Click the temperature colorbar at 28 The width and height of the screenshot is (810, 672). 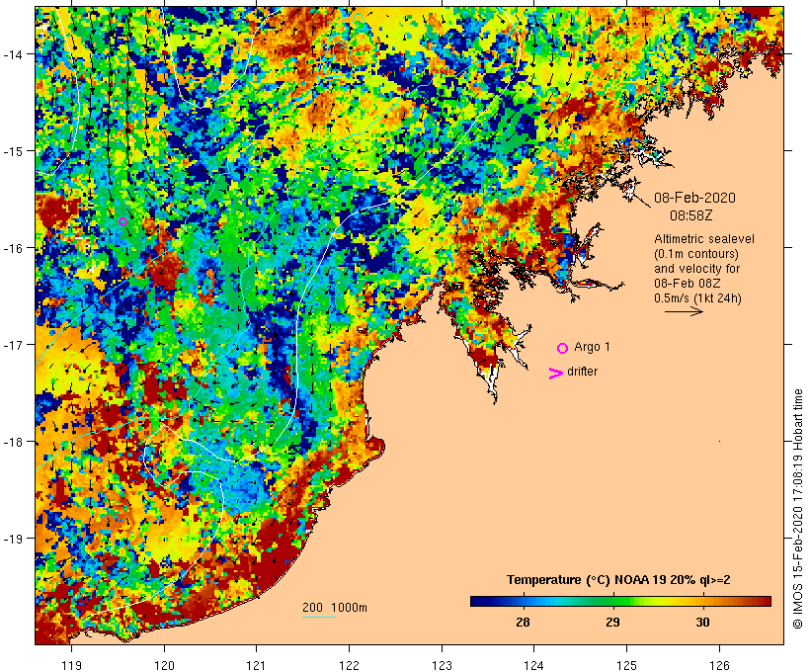click(523, 601)
